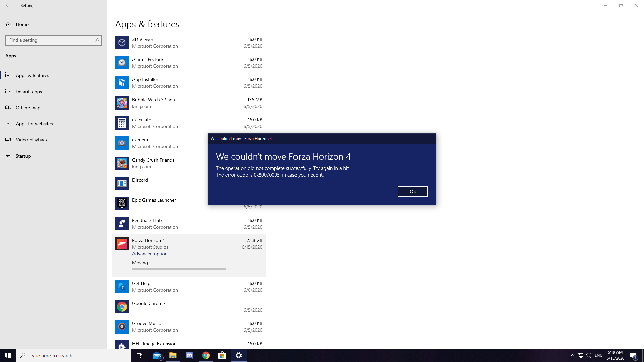Open Windows Start menu
The height and width of the screenshot is (362, 644).
click(8, 355)
